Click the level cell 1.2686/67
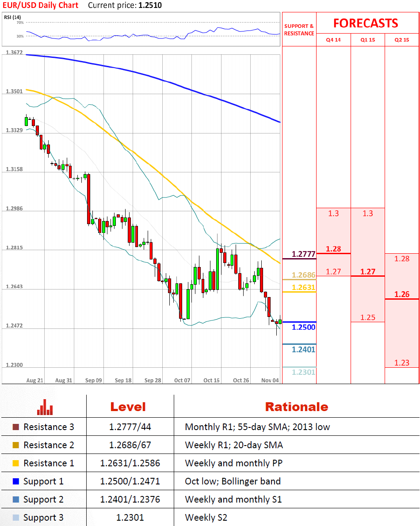 tap(130, 445)
